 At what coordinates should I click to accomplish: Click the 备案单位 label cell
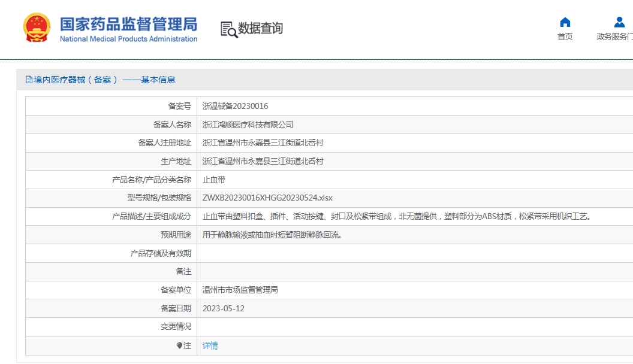point(111,290)
